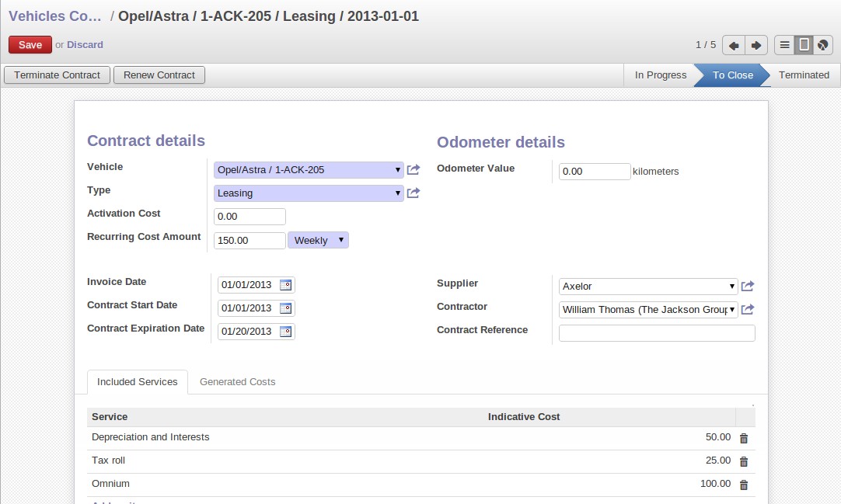The image size is (841, 504).
Task: Click the Discard link
Action: [x=85, y=45]
